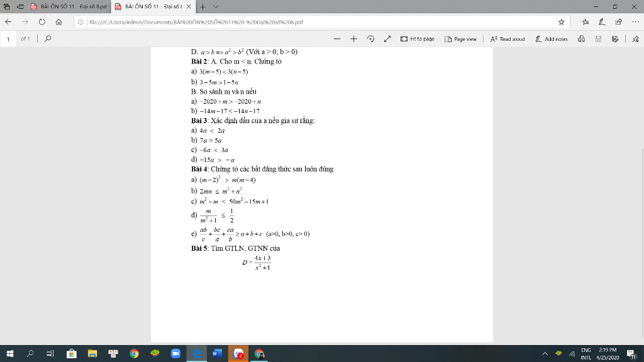The image size is (644, 362).
Task: Print the PDF document
Action: 581,38
